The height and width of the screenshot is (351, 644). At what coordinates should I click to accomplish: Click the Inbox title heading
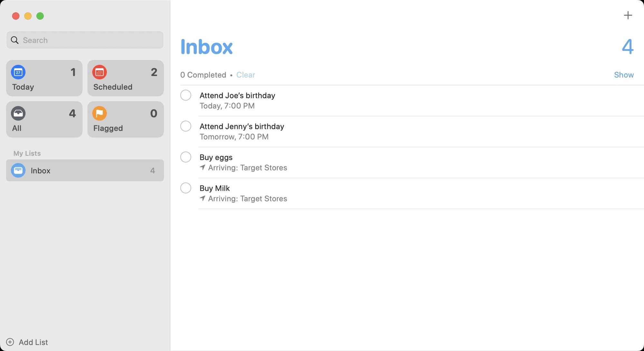click(x=207, y=47)
